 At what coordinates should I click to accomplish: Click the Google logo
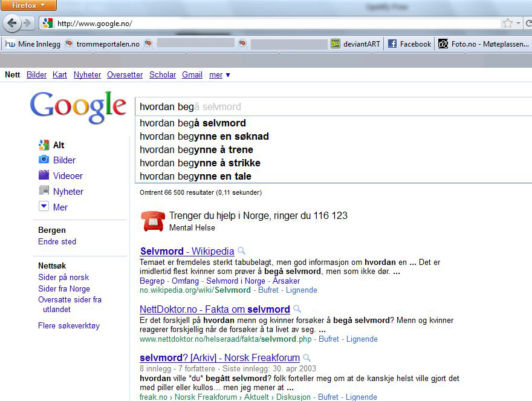click(78, 106)
